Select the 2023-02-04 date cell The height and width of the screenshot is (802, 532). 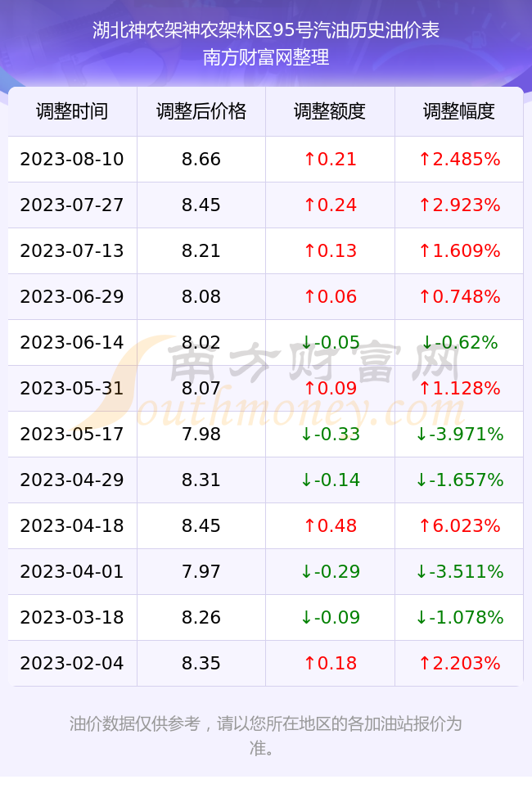coord(72,664)
